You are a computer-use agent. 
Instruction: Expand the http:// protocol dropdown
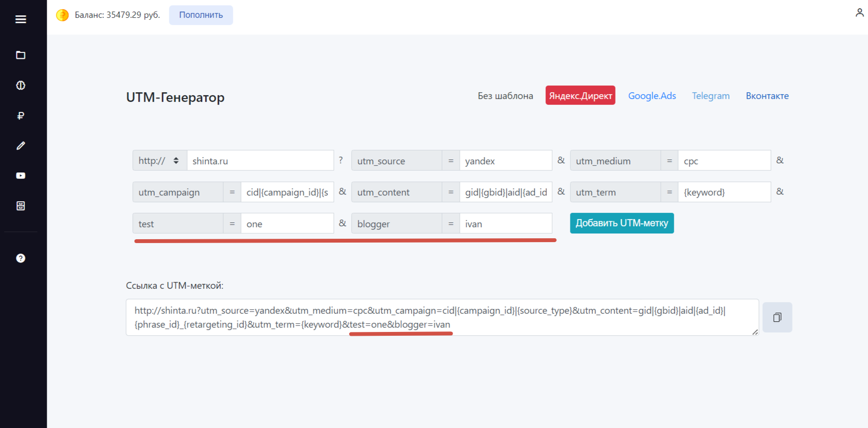[160, 160]
